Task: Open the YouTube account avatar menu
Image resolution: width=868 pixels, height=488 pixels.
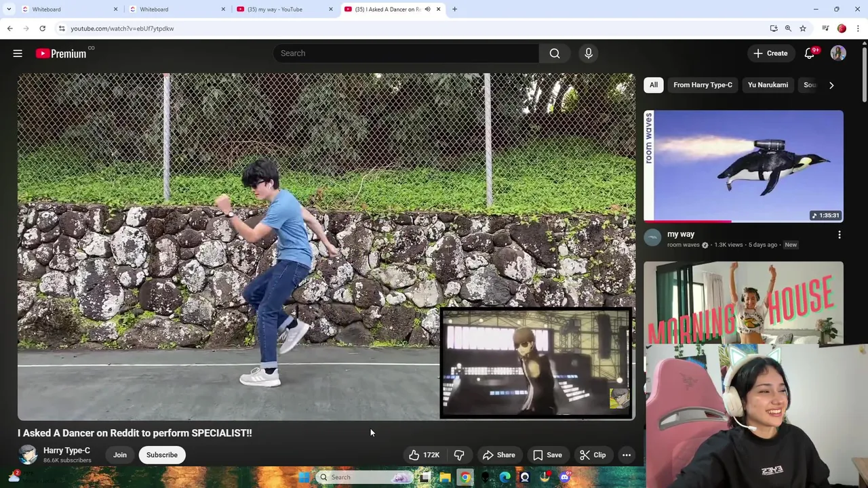Action: tap(838, 54)
